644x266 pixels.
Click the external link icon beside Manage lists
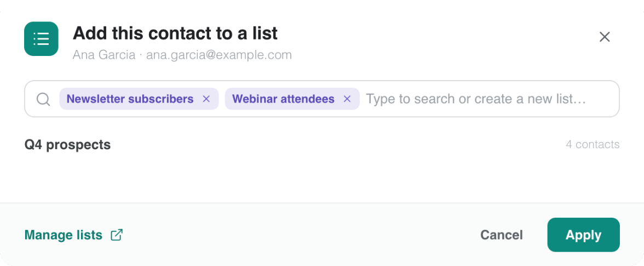(117, 235)
